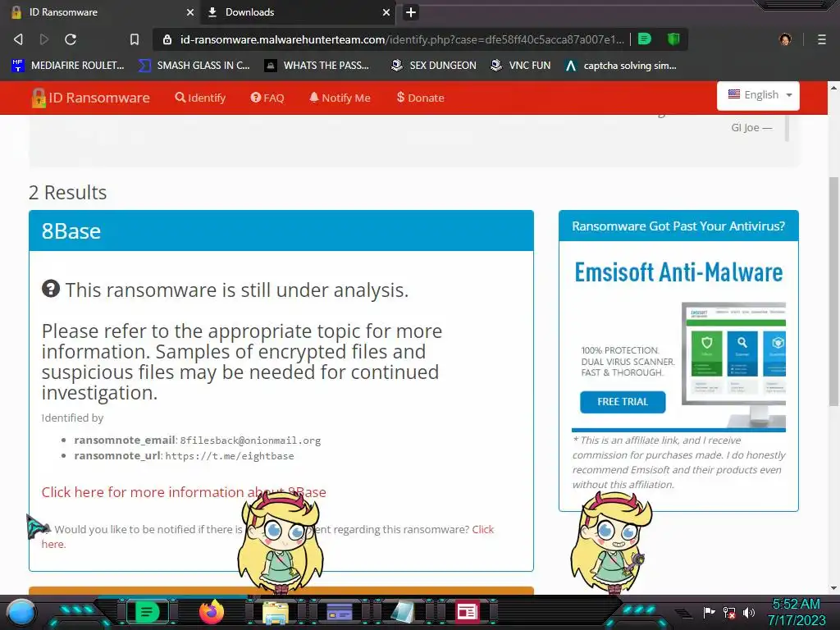Viewport: 840px width, 630px height.
Task: Open the green chat app on the taskbar
Action: click(x=147, y=612)
